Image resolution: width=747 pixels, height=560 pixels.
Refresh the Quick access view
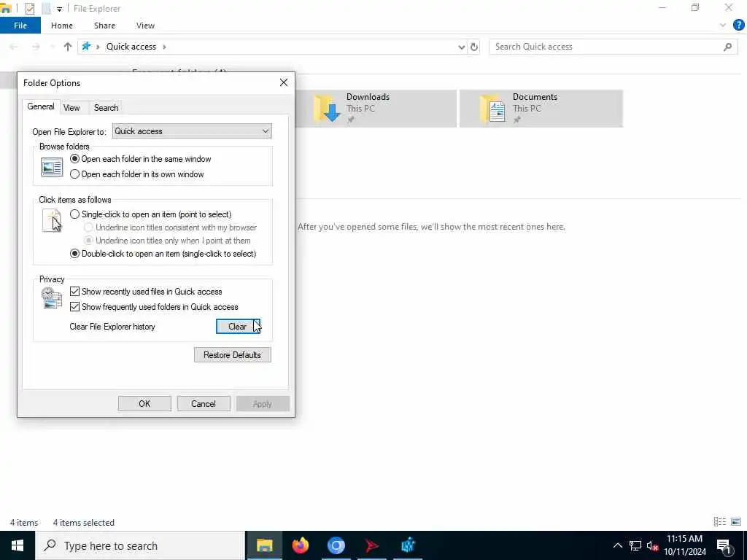pyautogui.click(x=474, y=47)
